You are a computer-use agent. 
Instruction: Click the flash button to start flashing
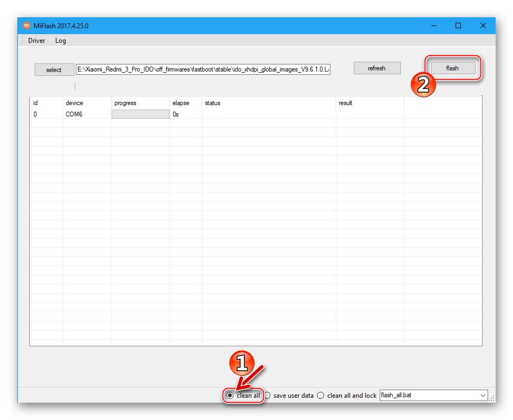pyautogui.click(x=453, y=68)
